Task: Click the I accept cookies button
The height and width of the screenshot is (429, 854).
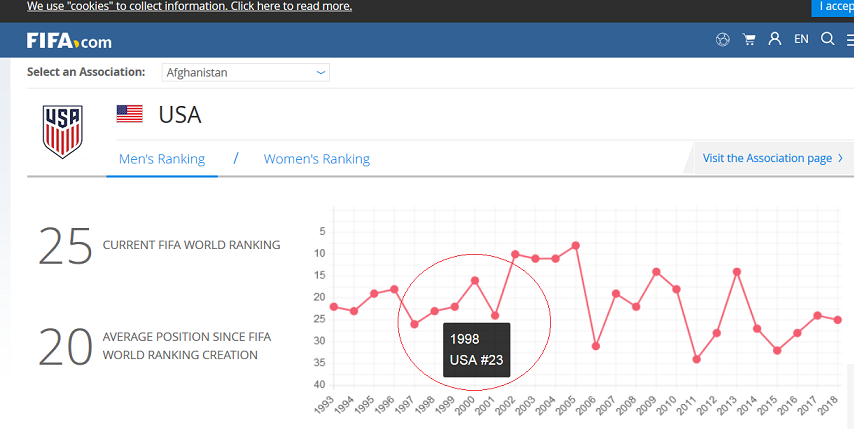Action: (x=834, y=7)
